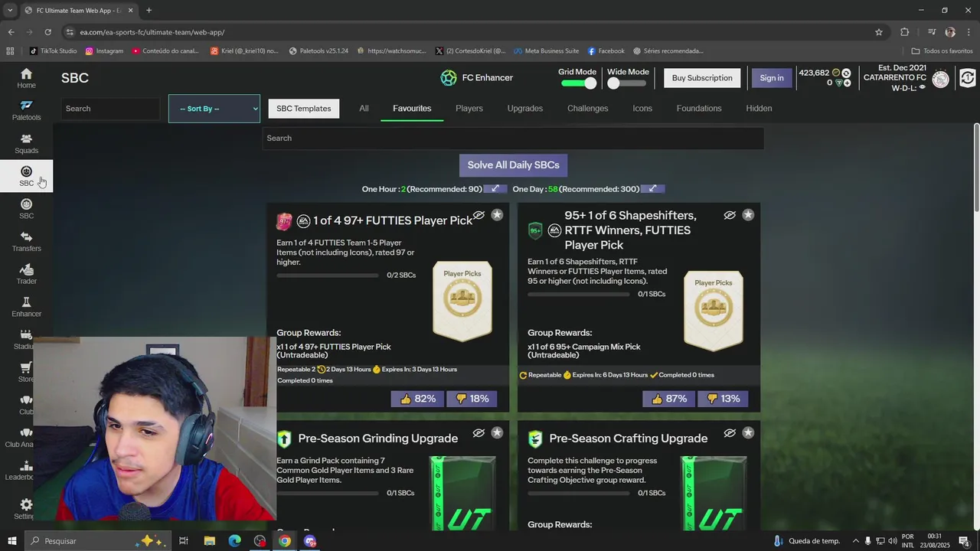Click Solve All Daily SBCs
Screen dimensions: 980x551
(513, 165)
